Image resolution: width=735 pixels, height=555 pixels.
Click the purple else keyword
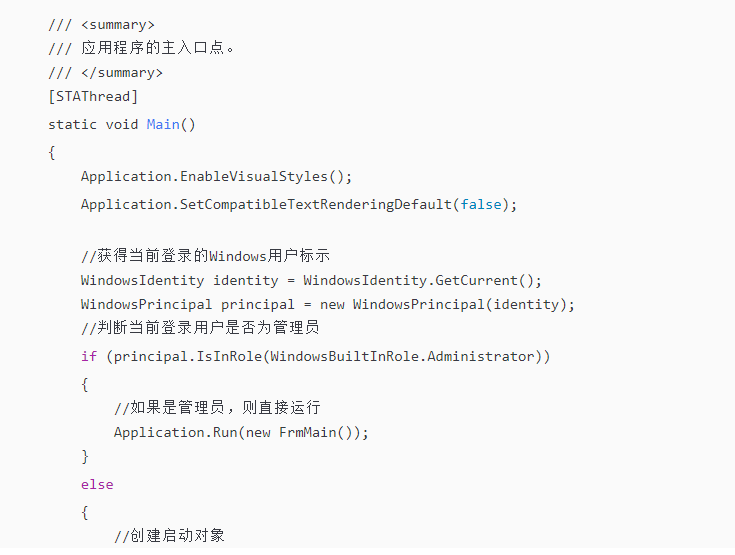[x=97, y=484]
